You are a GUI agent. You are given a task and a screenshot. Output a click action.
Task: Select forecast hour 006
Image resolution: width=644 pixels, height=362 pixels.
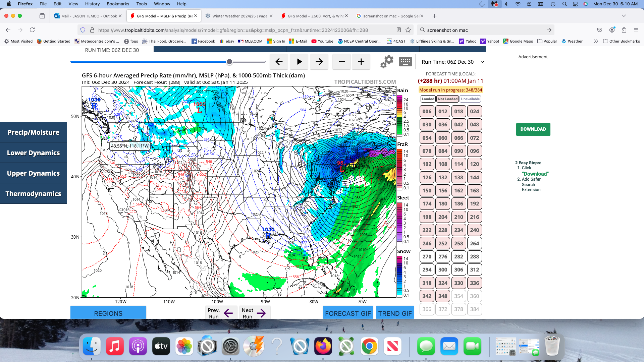[x=426, y=111]
